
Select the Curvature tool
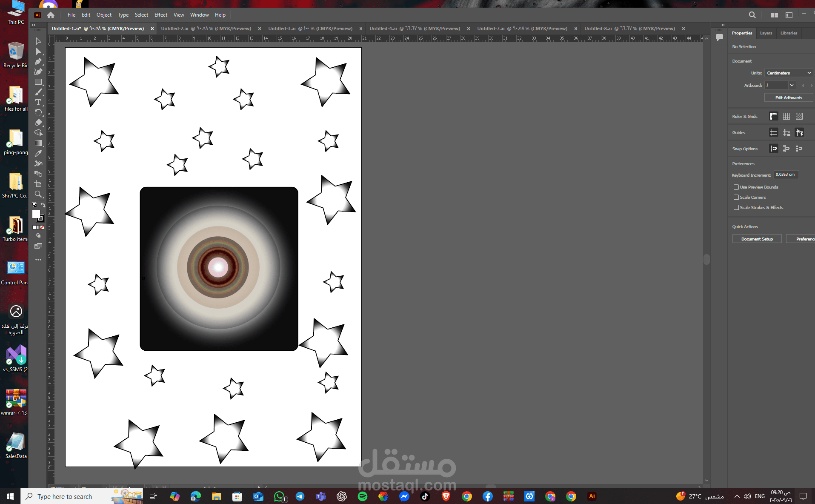38,72
